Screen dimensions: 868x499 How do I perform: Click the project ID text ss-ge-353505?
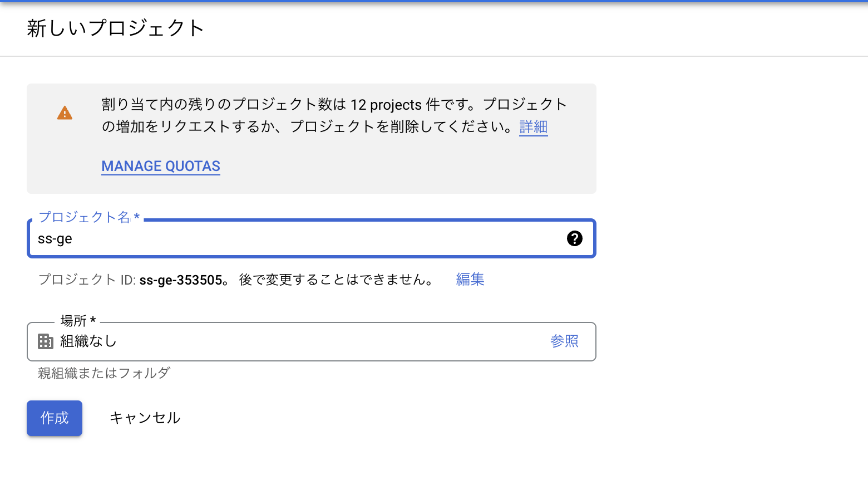pyautogui.click(x=181, y=279)
